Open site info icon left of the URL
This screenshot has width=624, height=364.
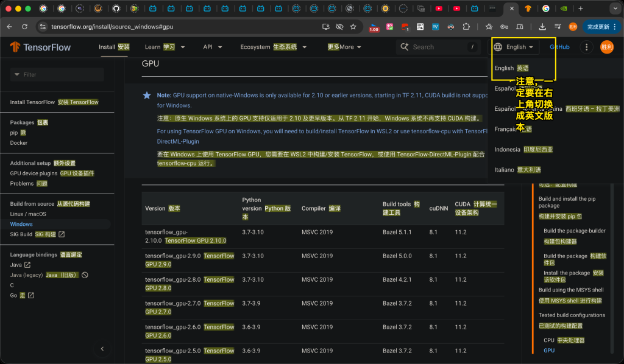43,27
